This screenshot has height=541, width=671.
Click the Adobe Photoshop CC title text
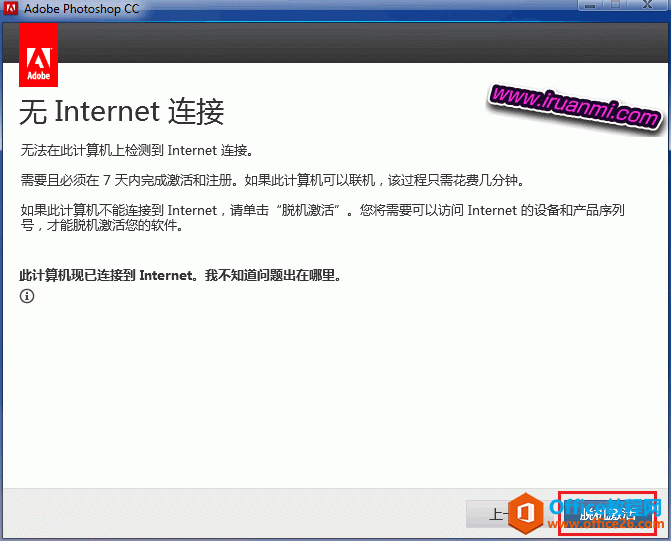pos(82,9)
